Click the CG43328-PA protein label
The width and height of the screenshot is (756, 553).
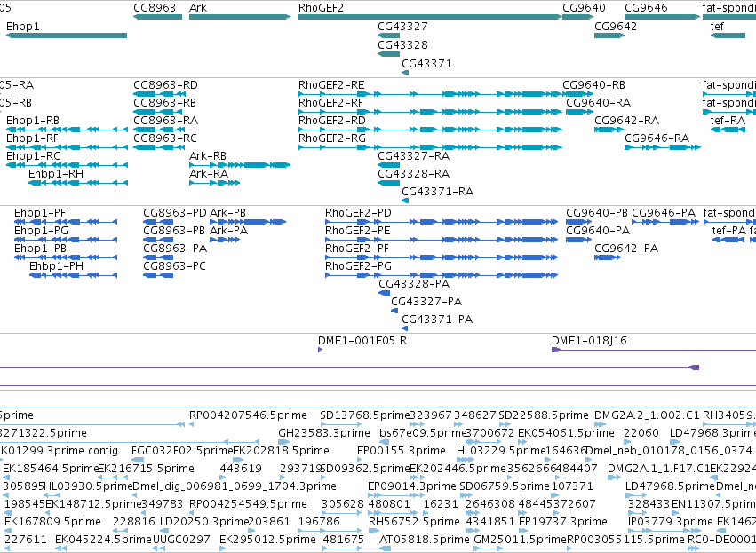414,284
